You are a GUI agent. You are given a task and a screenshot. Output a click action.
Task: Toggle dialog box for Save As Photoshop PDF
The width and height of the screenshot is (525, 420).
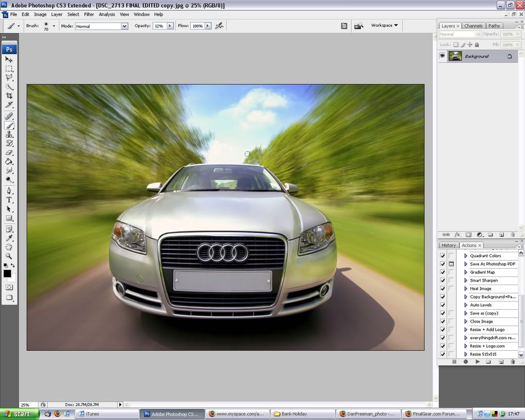click(x=451, y=264)
